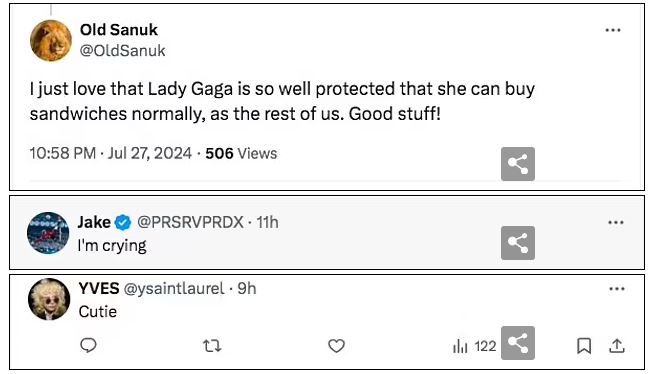Click the gray share icon on YVES's reply
Screen dimensions: 656x374
(518, 343)
